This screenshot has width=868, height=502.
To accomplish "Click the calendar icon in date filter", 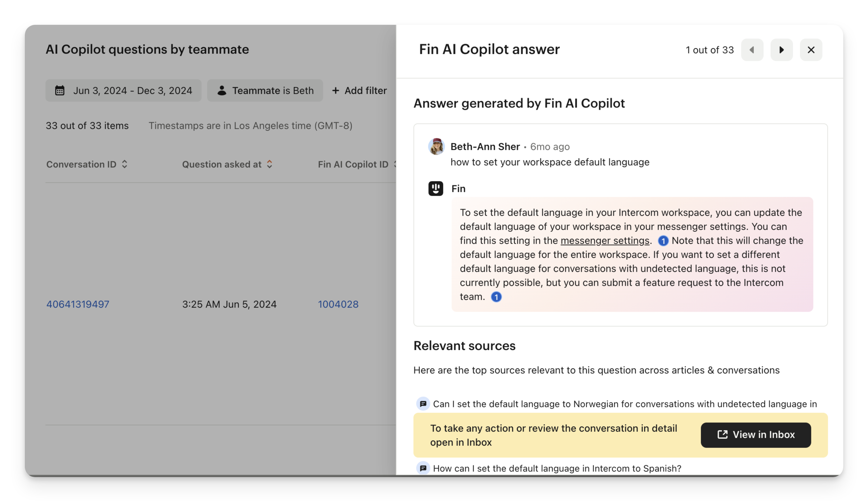I will click(x=60, y=90).
